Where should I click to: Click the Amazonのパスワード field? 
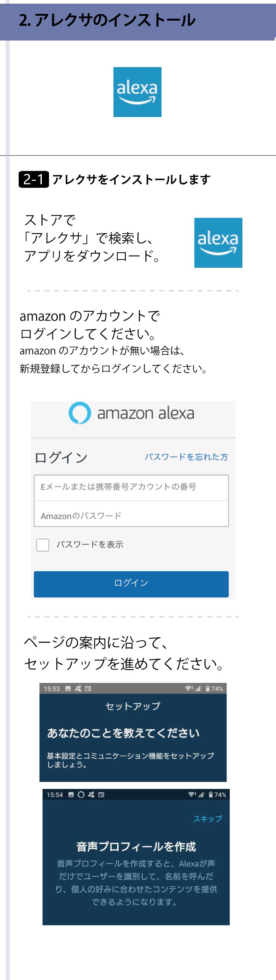point(131,514)
